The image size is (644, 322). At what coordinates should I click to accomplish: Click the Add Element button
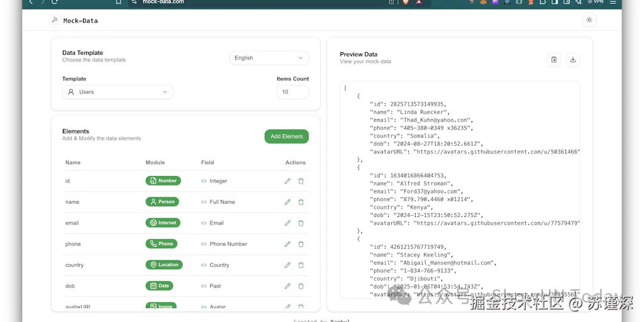(x=287, y=136)
